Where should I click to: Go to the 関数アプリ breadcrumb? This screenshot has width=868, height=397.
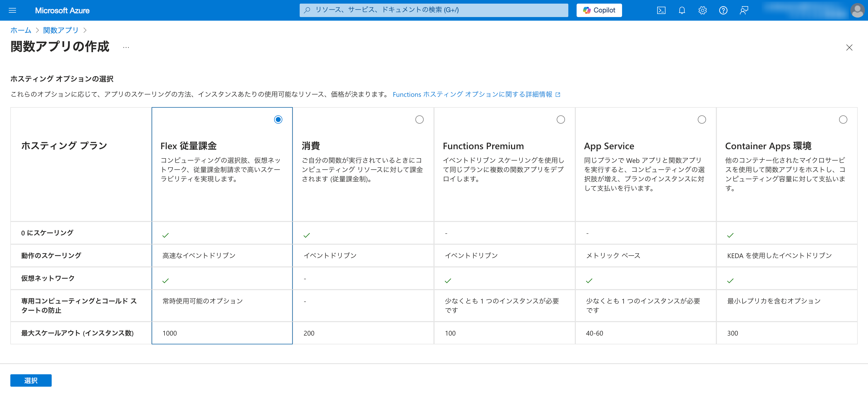(61, 30)
